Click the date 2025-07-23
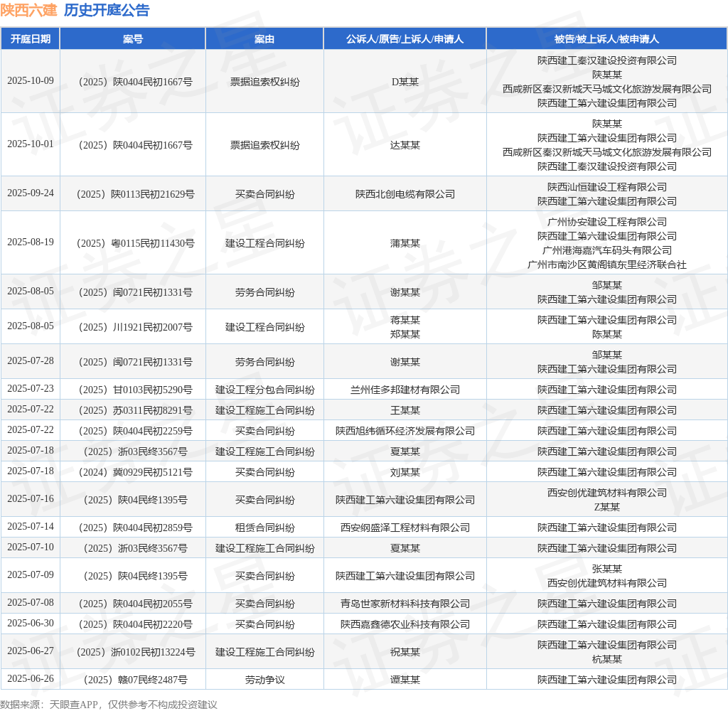Screen dimensions: 728x711 (x=30, y=389)
